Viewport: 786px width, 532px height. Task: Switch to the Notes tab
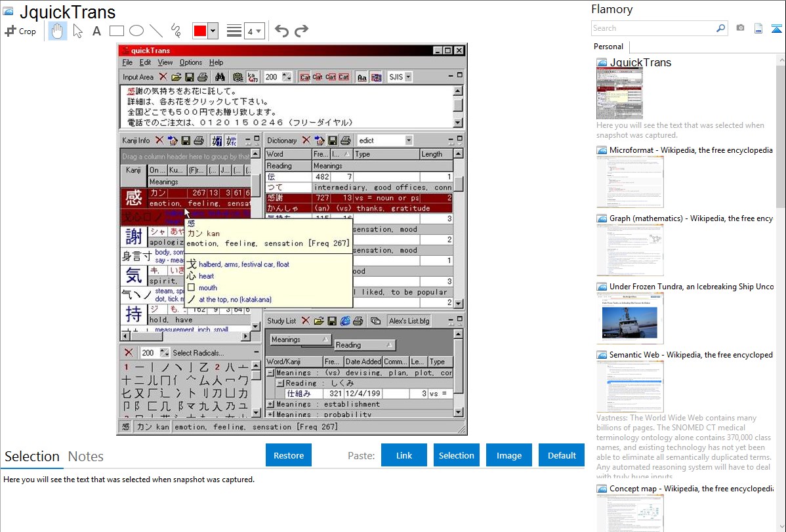[86, 457]
